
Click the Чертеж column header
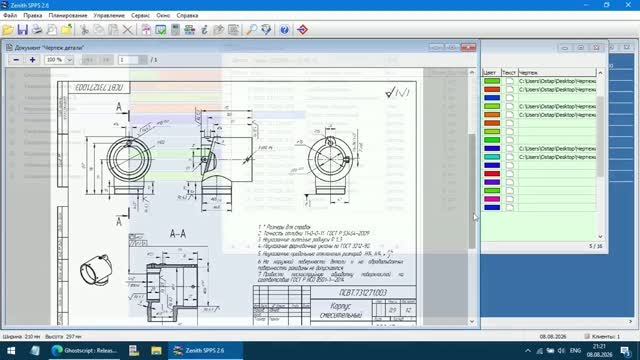(557, 73)
